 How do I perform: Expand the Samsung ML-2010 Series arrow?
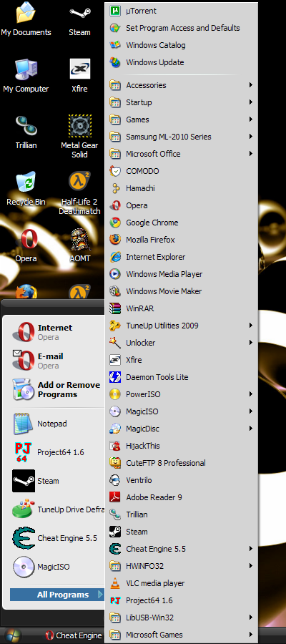[x=250, y=137]
